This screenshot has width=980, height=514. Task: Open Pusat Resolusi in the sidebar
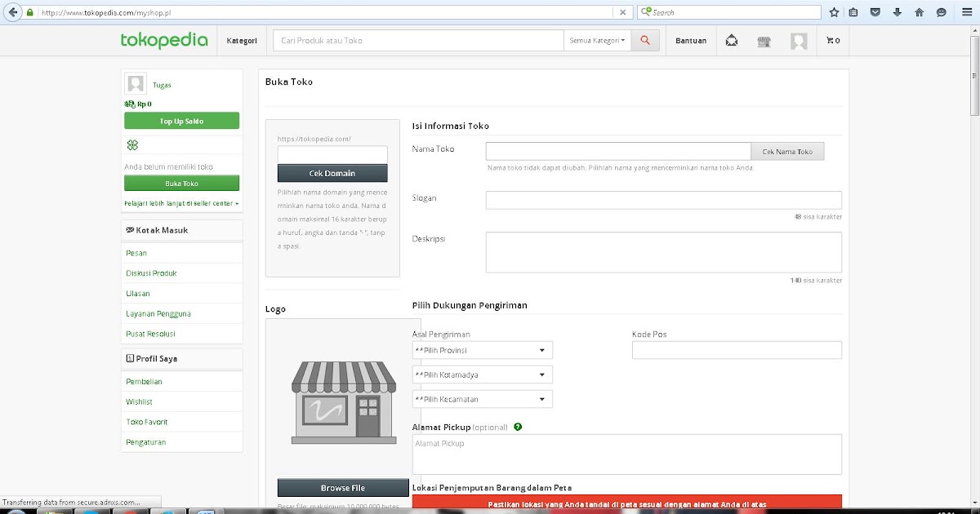click(150, 334)
